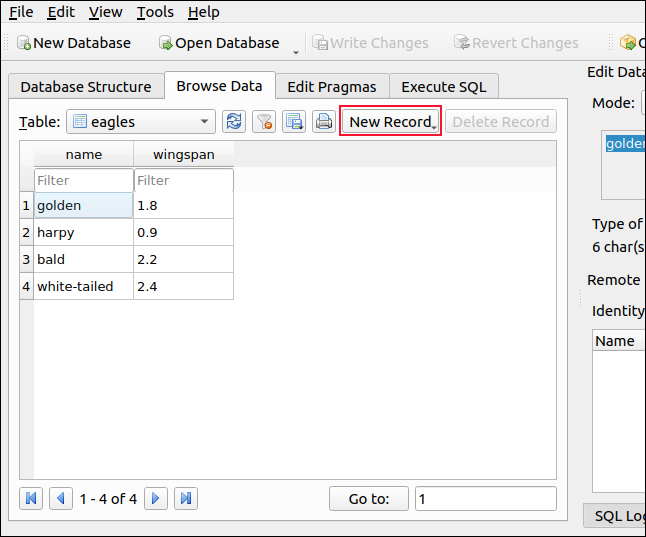The image size is (646, 537).
Task: Switch to the Database Structure tab
Action: pyautogui.click(x=86, y=87)
